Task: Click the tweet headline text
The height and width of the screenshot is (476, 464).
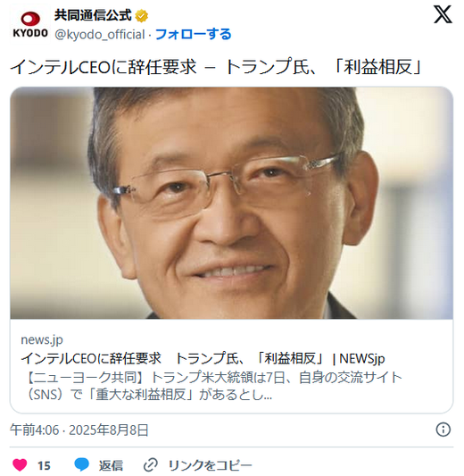Action: 216,66
